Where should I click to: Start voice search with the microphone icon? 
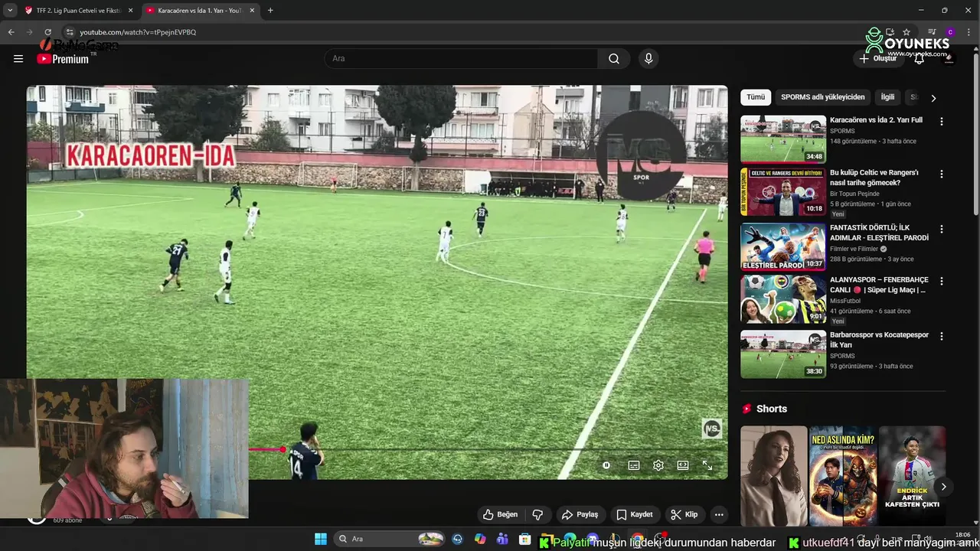(x=648, y=59)
